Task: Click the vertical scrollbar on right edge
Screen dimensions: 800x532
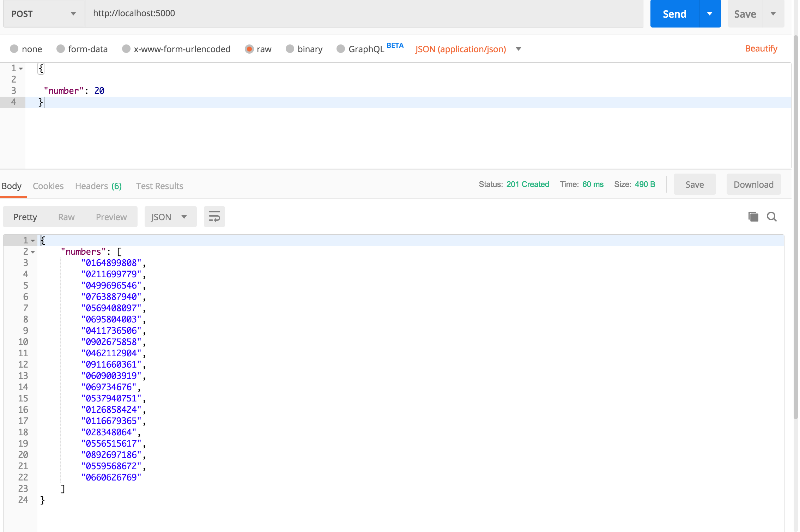Action: point(795,226)
